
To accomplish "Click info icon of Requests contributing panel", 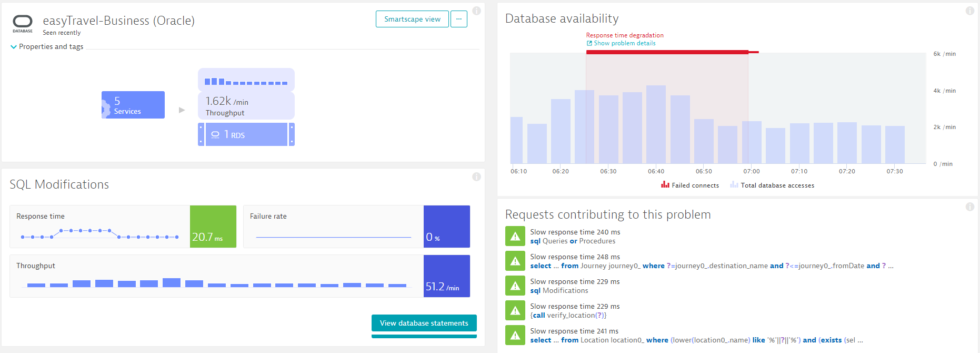I will click(x=969, y=207).
